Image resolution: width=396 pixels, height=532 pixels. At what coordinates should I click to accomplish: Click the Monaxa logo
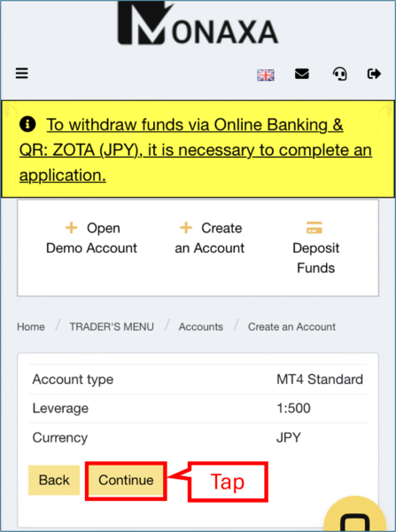click(198, 23)
